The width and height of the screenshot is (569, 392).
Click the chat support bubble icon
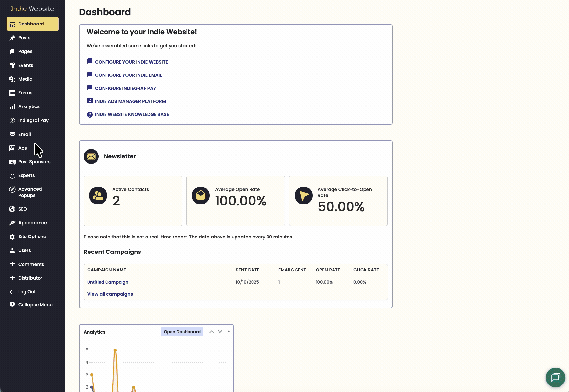click(x=555, y=377)
